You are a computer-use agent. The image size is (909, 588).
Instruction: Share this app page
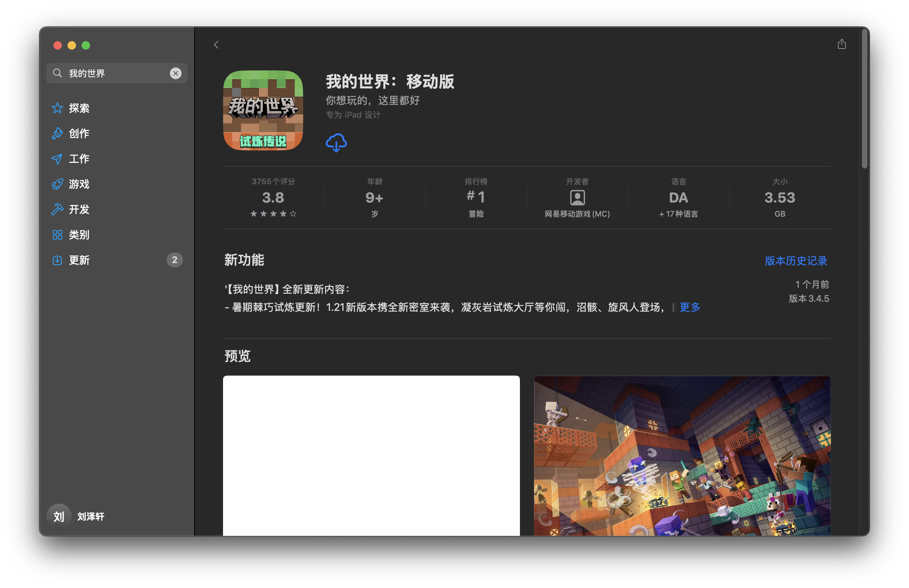click(x=842, y=44)
